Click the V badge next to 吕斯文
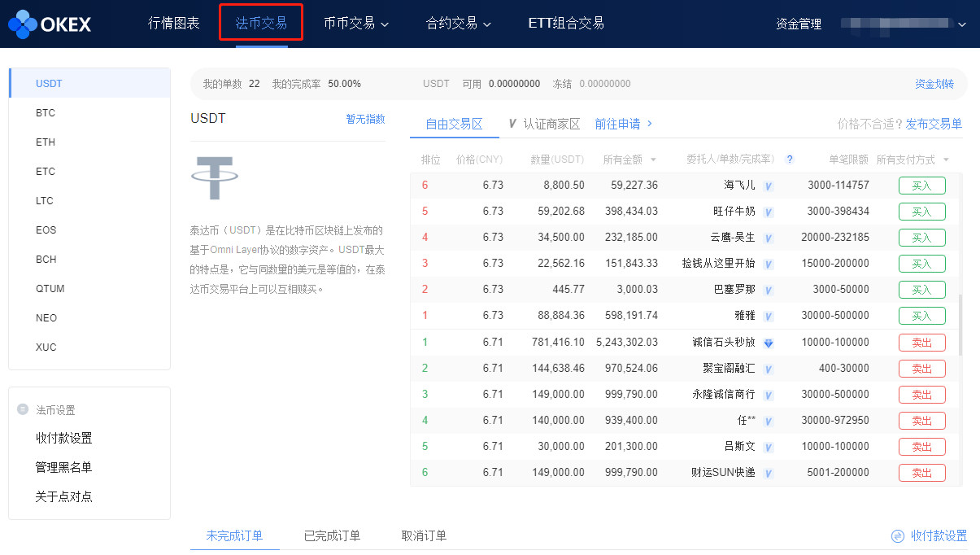The image size is (980, 555). 769,447
